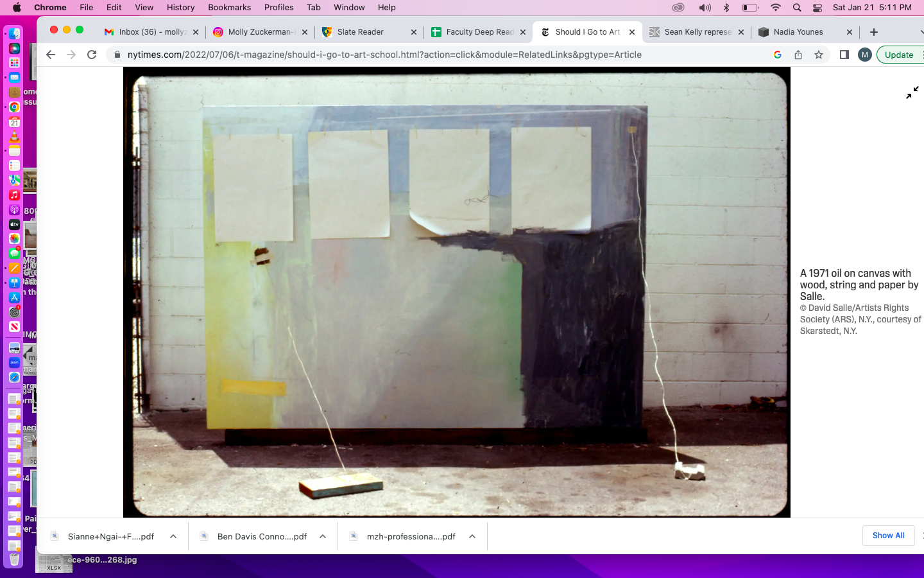This screenshot has width=924, height=578.
Task: Open the History menu
Action: coord(180,8)
